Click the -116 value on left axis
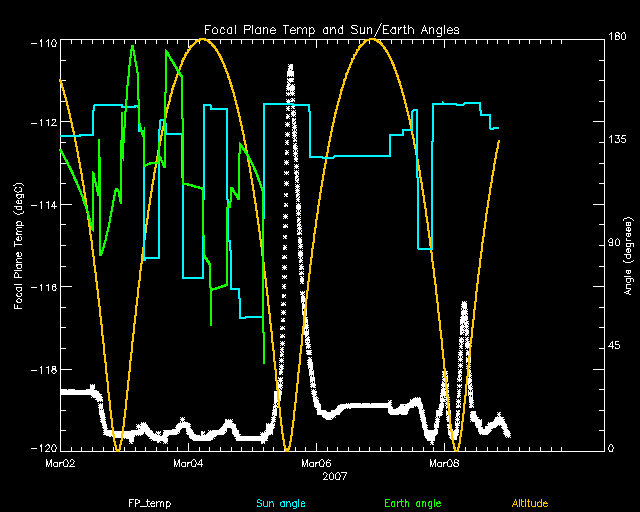Image resolution: width=640 pixels, height=512 pixels. click(43, 287)
